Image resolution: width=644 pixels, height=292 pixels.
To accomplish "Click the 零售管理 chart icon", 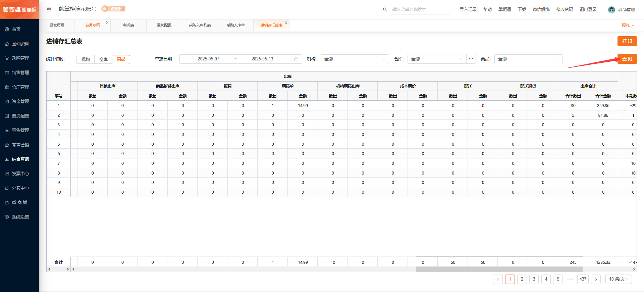I will [x=7, y=130].
